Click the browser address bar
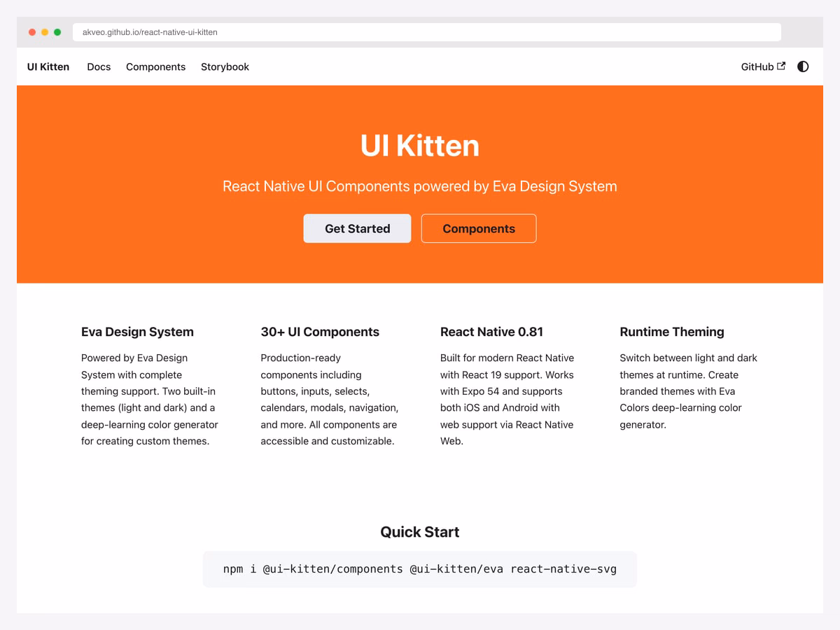 click(x=427, y=32)
